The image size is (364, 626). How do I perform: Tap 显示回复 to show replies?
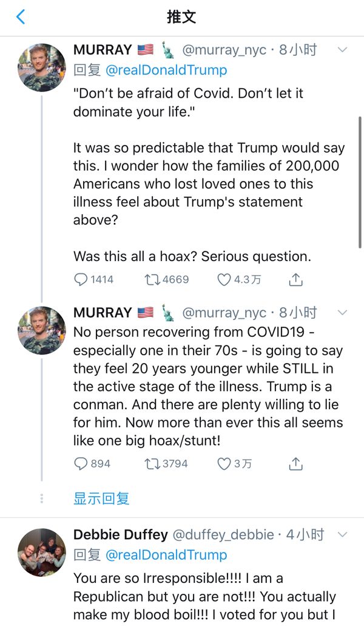coord(101,498)
